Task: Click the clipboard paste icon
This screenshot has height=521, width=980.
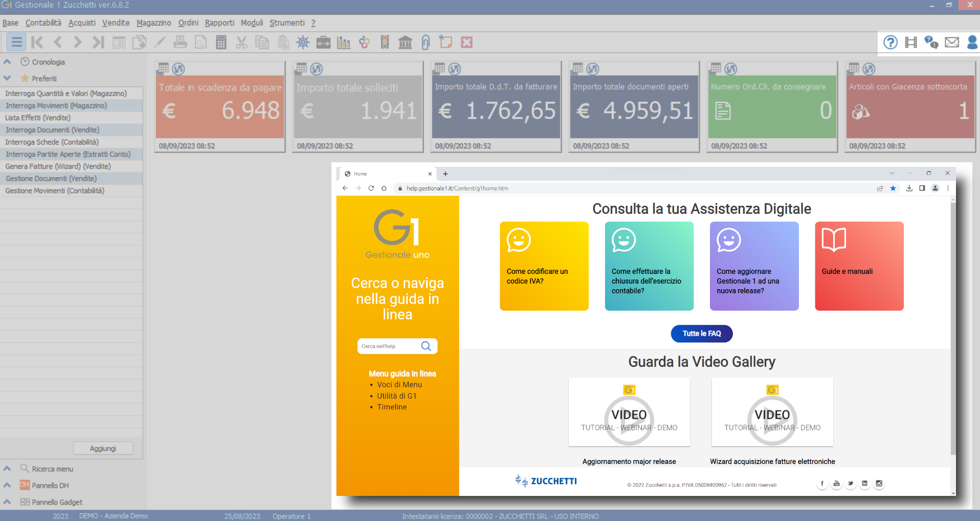Action: pyautogui.click(x=282, y=42)
